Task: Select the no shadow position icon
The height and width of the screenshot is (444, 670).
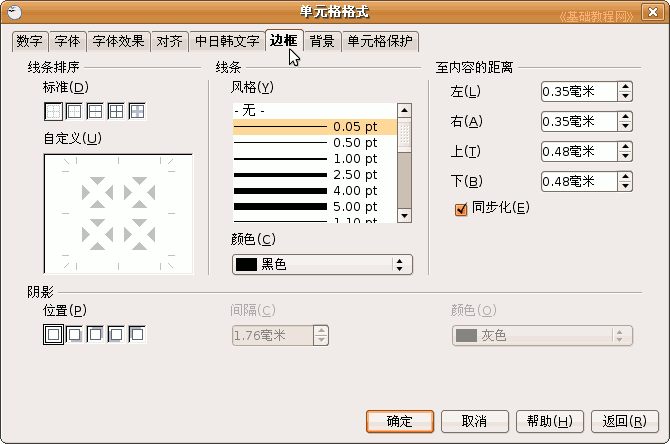Action: (53, 334)
